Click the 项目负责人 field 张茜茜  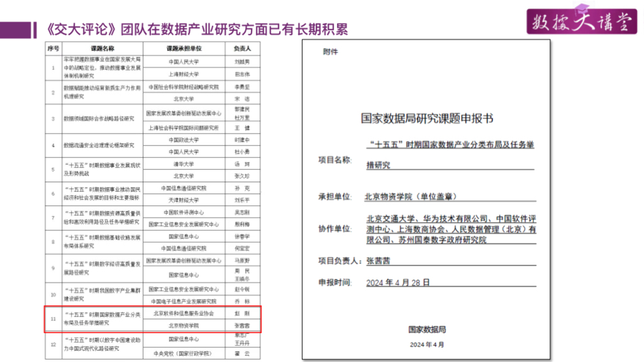click(x=378, y=261)
